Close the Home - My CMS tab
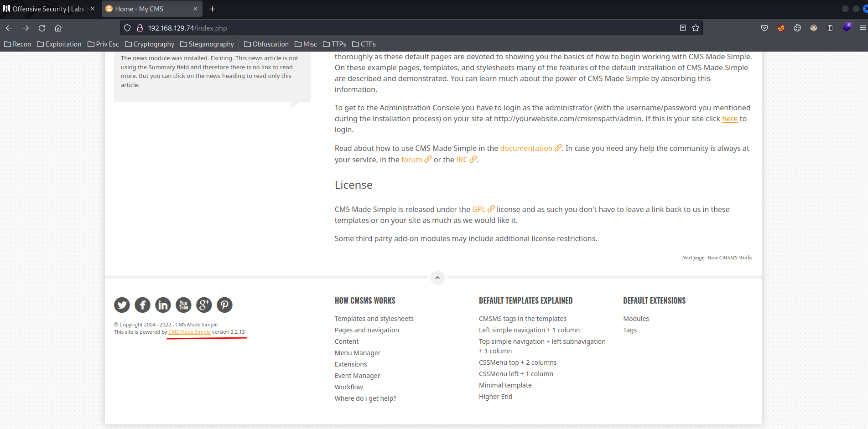This screenshot has width=868, height=429. tap(195, 9)
